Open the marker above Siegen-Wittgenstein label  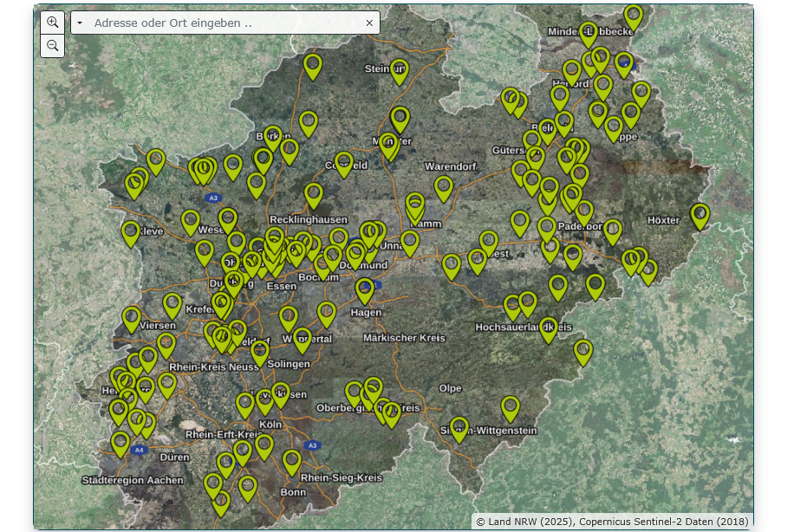[x=459, y=428]
